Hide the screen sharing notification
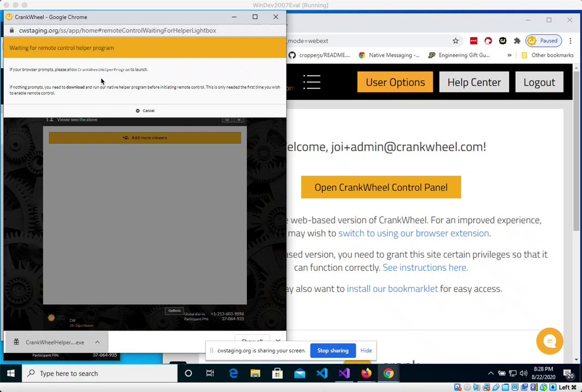Screen dimensions: 582x392 [366, 351]
